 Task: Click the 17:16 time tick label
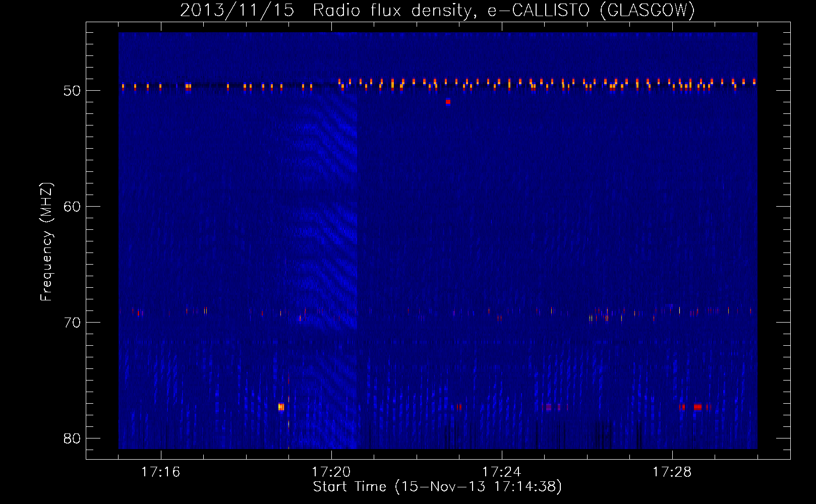[x=160, y=472]
